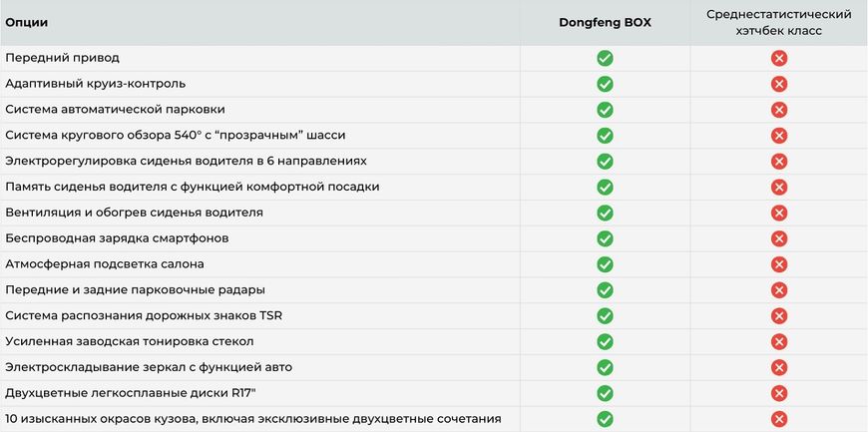Select the Опции column header
Screen dimensions: 868x432
(x=27, y=22)
